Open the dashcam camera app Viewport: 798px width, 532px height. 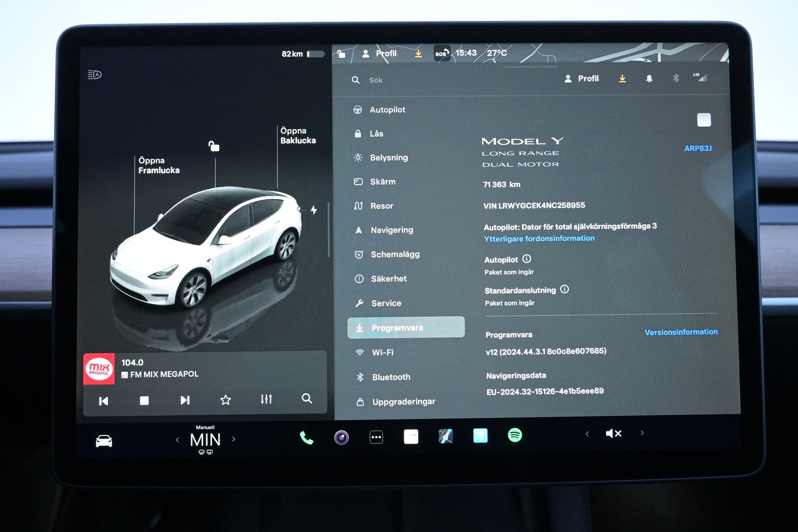pos(341,437)
